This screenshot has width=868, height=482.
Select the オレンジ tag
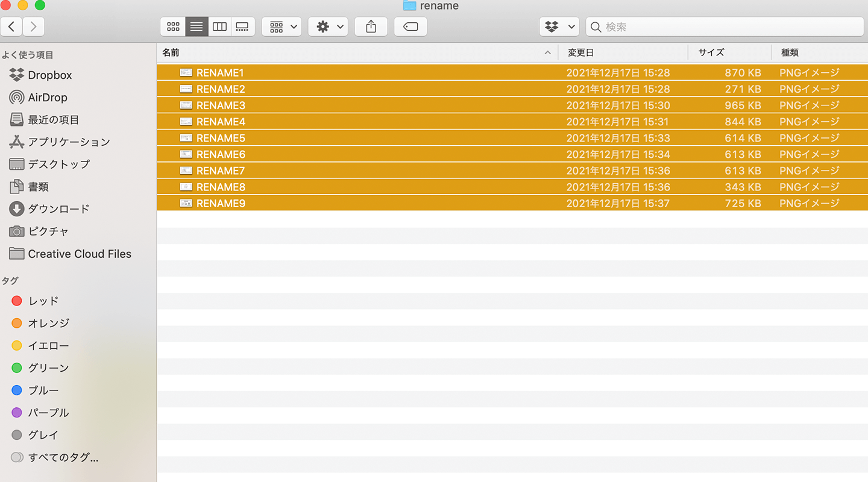(x=40, y=323)
